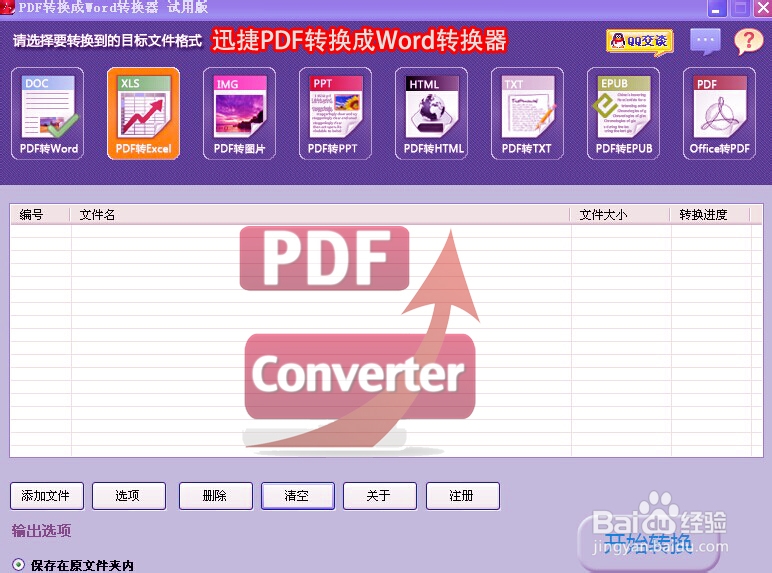Minimize the converter window

pos(717,8)
